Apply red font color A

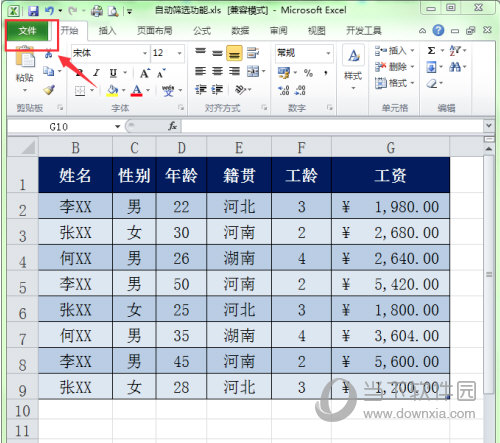tap(137, 90)
